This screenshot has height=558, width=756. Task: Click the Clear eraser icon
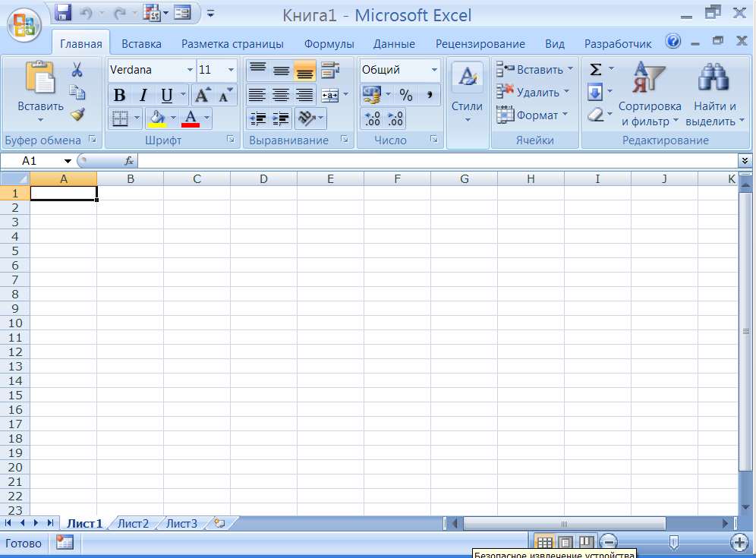tap(596, 115)
